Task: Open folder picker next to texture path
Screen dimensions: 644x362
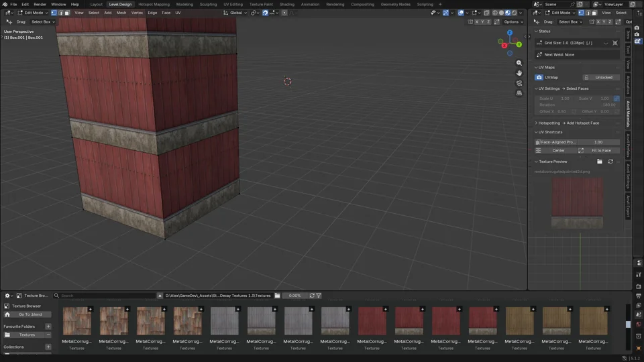Action: coord(277,296)
